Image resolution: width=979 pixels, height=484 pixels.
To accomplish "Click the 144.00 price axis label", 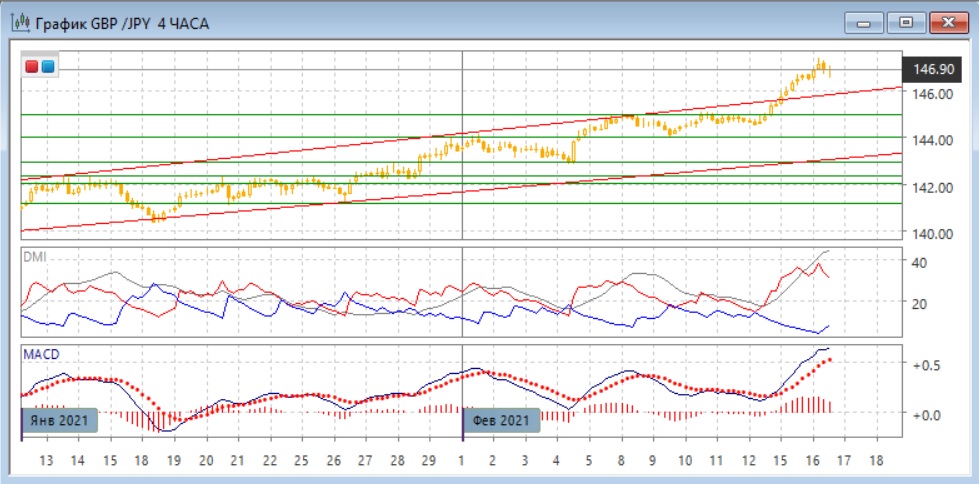I will (x=932, y=140).
